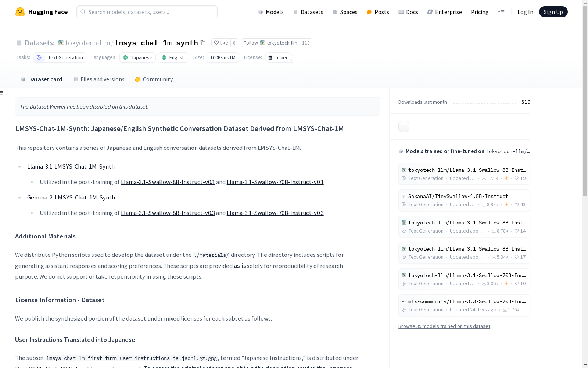Open tokyotech-llm Llama-3.1-Swallow-70B model card
588x368 pixels.
tap(464, 279)
